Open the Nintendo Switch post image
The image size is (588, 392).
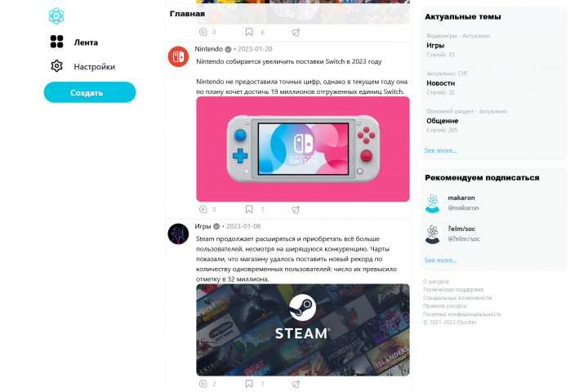coord(303,149)
